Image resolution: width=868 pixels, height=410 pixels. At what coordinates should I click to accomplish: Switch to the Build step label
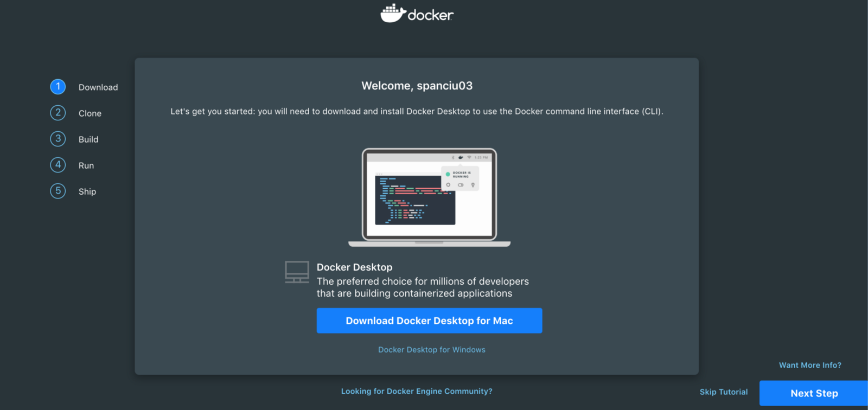(x=88, y=139)
